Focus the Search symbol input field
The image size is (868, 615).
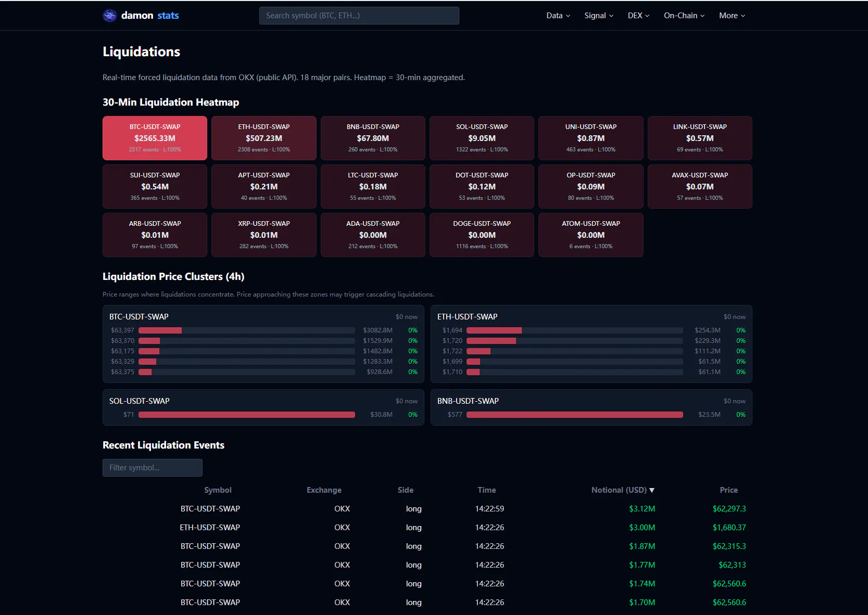pyautogui.click(x=359, y=16)
